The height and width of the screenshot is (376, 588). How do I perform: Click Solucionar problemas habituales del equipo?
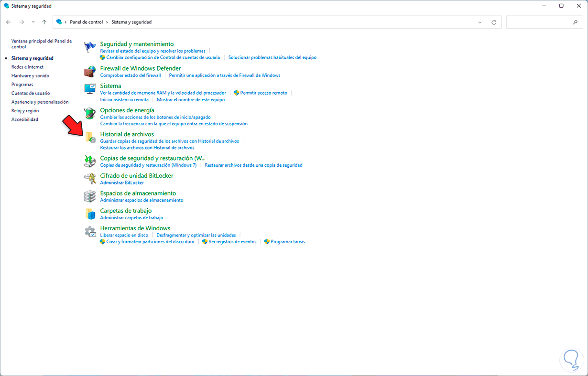click(272, 57)
